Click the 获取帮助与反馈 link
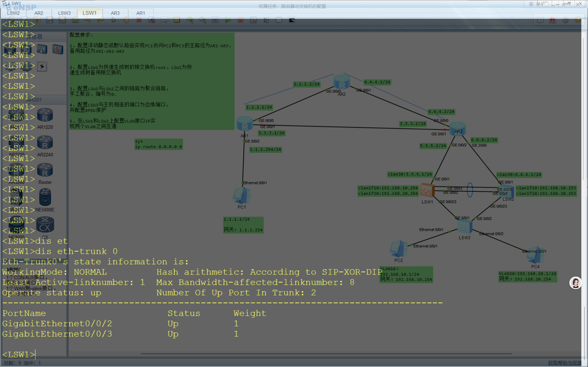The height and width of the screenshot is (367, 588). 564,363
